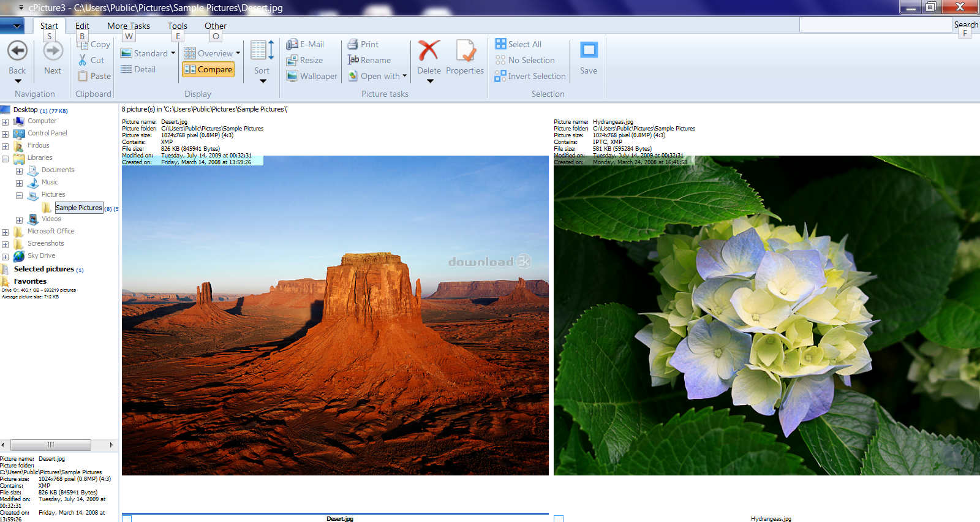The height and width of the screenshot is (522, 980).
Task: Save with the Save icon
Action: (x=589, y=50)
